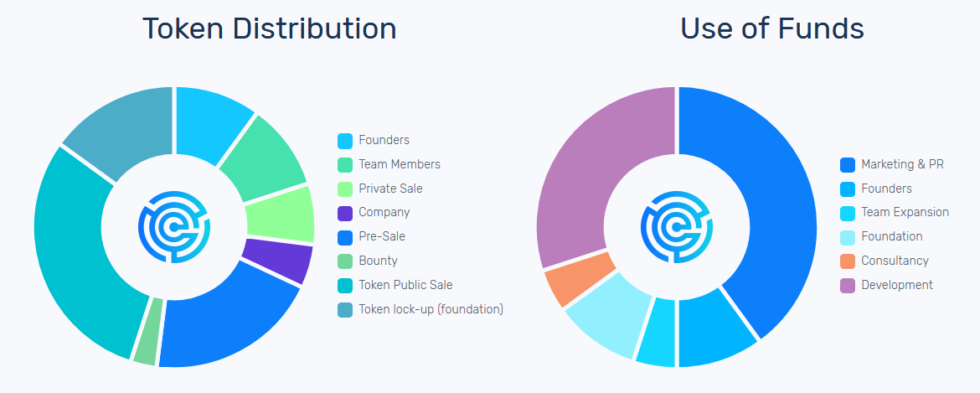The image size is (980, 393).
Task: Select the orange Consultancy legend swatch
Action: coord(848,261)
